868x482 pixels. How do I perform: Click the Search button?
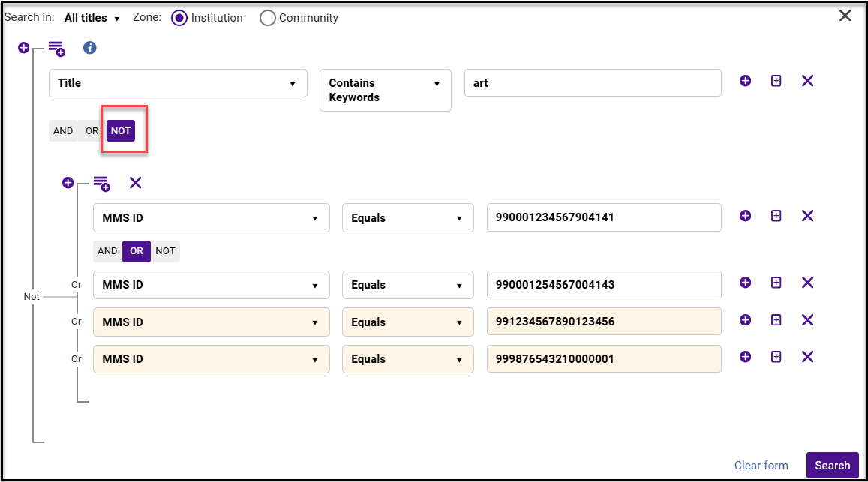click(x=833, y=466)
